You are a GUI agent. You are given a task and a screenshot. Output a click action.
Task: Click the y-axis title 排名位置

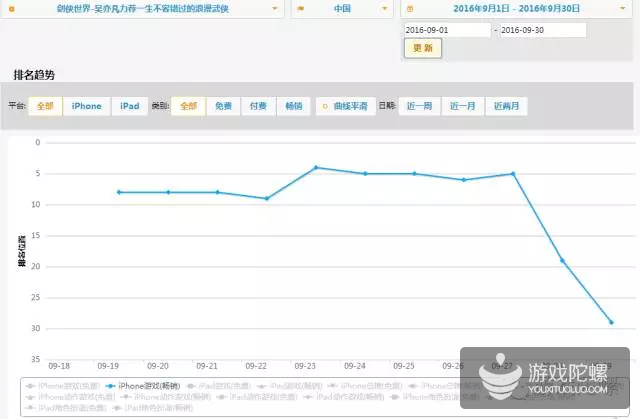click(x=22, y=251)
